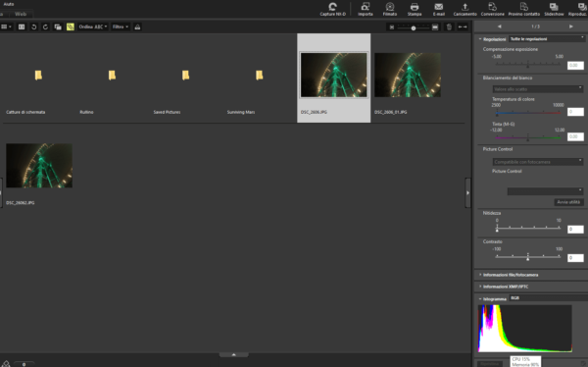588x367 pixels.
Task: Open the empty Picture Control dropdown
Action: [545, 191]
